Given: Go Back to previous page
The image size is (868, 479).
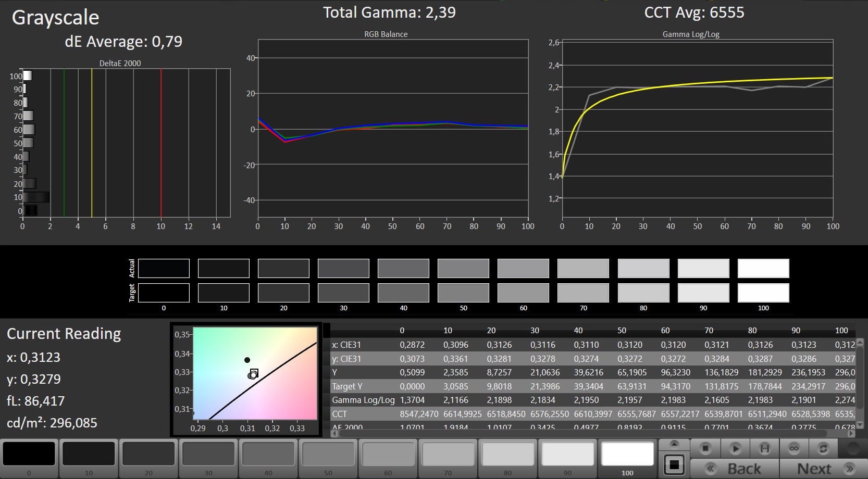Looking at the screenshot, I should click(x=735, y=469).
